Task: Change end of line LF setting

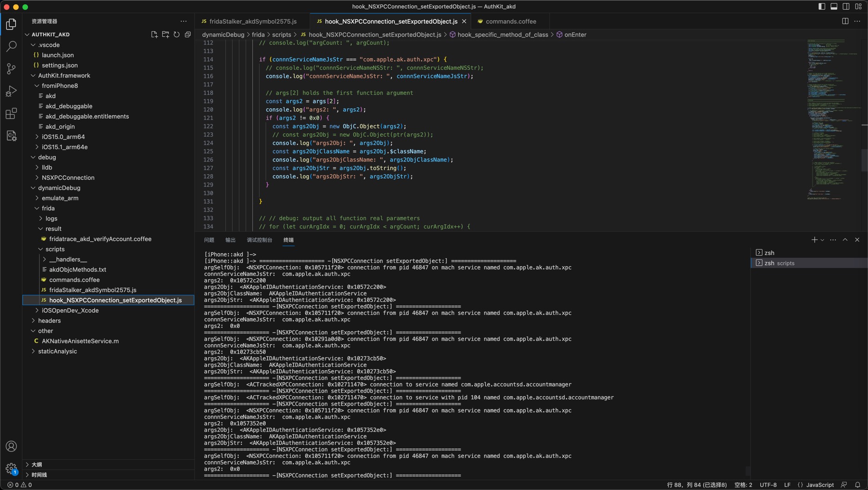Action: [x=787, y=485]
